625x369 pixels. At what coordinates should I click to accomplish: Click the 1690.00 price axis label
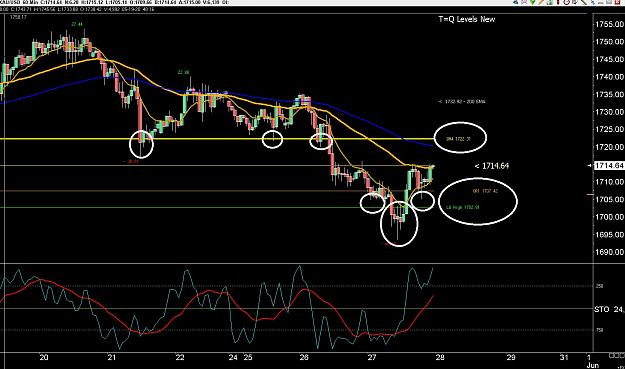pos(609,252)
